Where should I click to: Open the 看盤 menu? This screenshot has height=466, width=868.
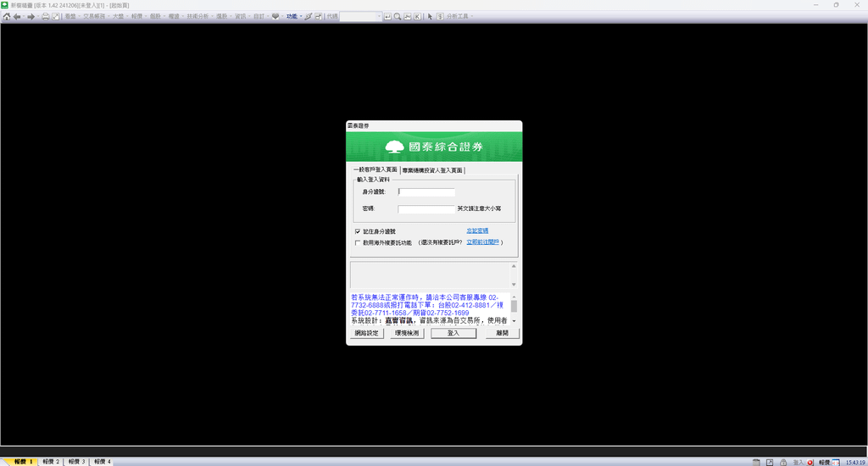coord(70,17)
